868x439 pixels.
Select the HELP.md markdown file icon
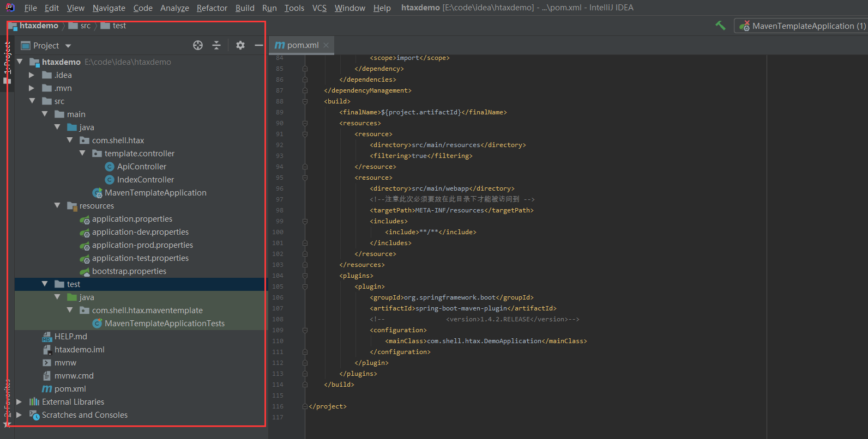click(x=47, y=337)
